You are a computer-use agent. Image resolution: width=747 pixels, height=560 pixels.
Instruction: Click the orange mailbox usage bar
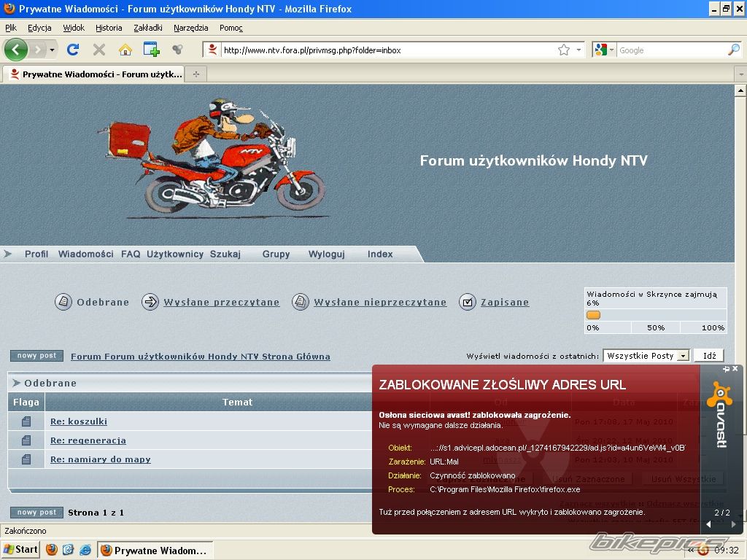pos(593,315)
